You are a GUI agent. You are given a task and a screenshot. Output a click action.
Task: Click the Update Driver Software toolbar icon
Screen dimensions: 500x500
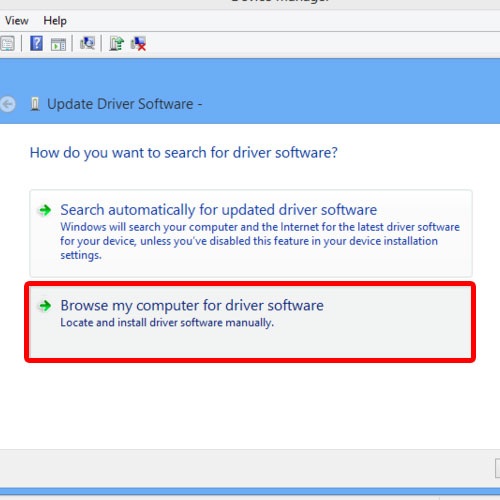(116, 44)
